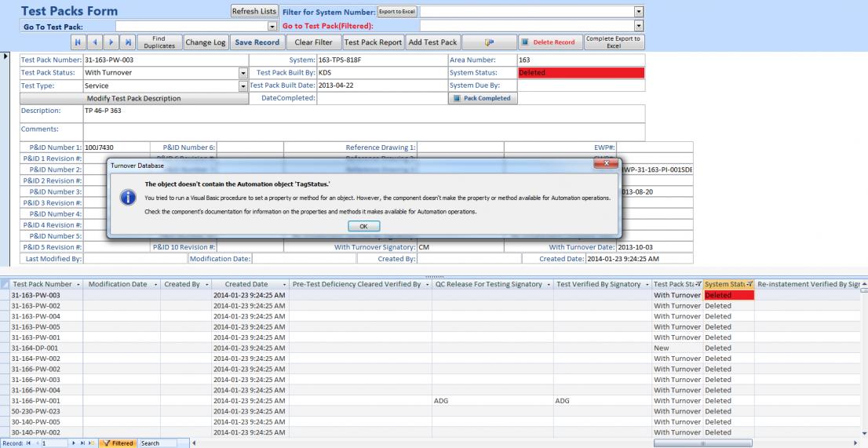Click the Pack Completed button

click(x=483, y=98)
